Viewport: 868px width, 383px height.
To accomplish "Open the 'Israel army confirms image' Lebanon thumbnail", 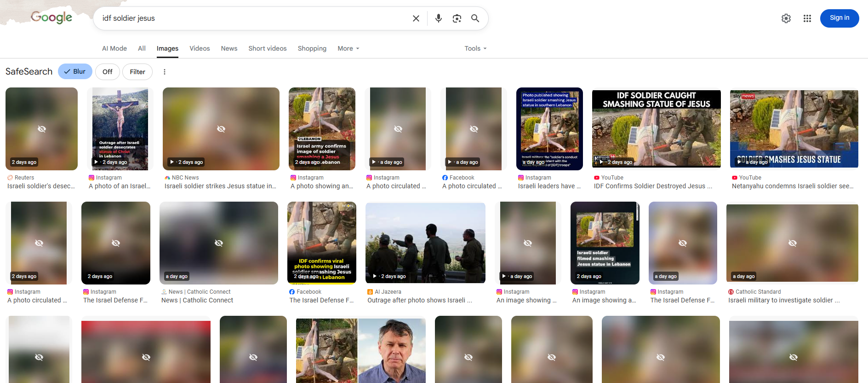I will [322, 129].
